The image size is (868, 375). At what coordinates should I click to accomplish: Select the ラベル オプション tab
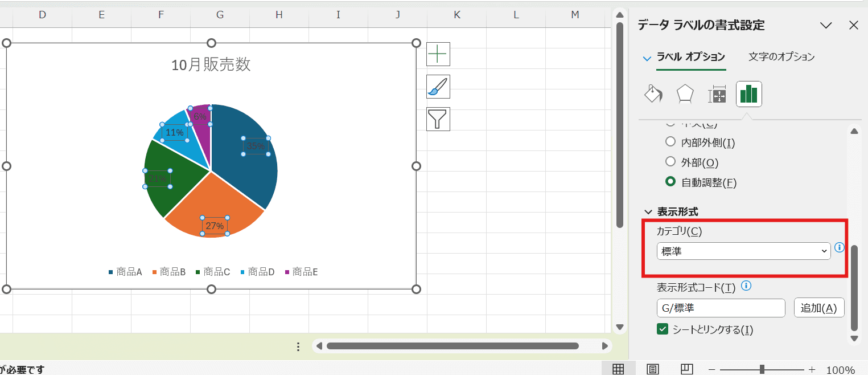(x=690, y=57)
